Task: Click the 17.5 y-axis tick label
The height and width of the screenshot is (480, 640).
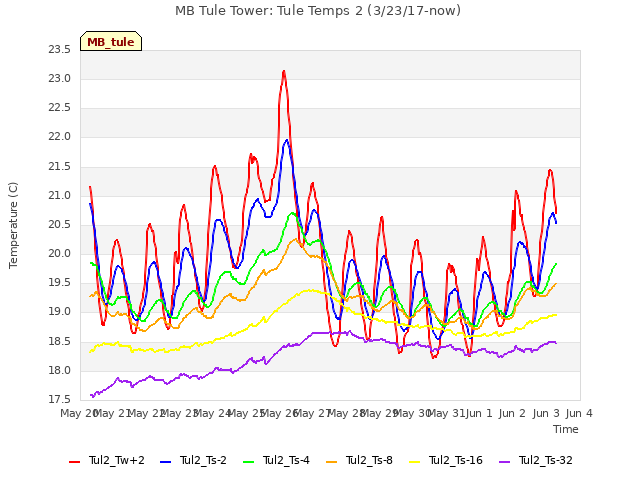Action: (60, 399)
